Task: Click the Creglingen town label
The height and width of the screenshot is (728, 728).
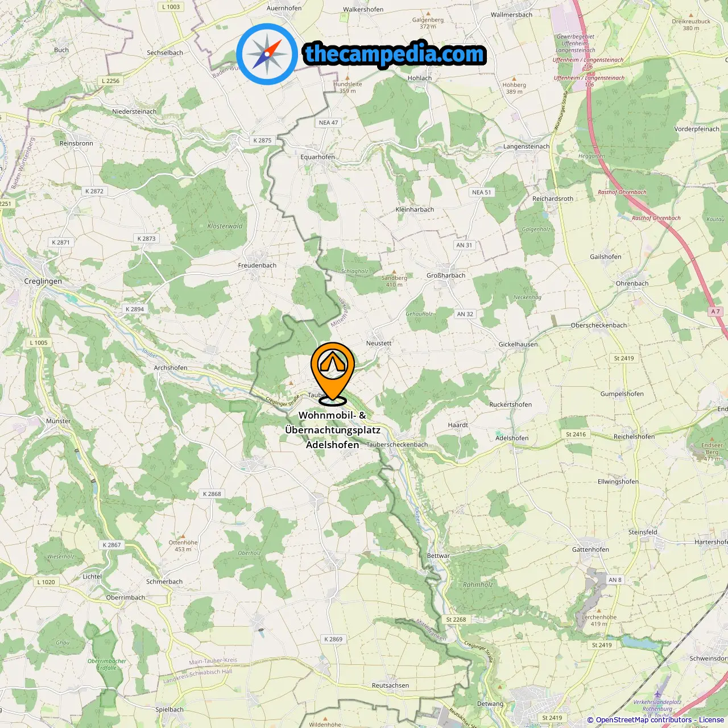Action: (x=43, y=281)
